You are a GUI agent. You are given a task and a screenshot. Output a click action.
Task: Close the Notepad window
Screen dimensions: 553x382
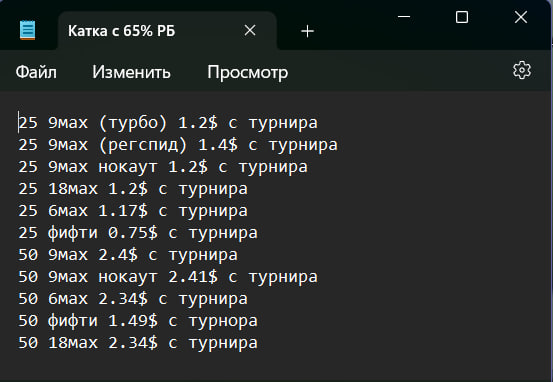point(521,17)
